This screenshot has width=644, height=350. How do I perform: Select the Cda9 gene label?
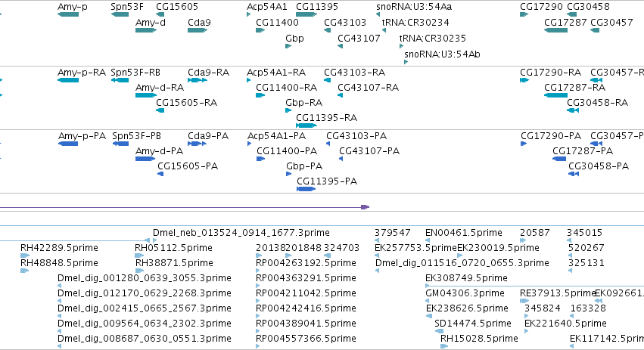(199, 23)
